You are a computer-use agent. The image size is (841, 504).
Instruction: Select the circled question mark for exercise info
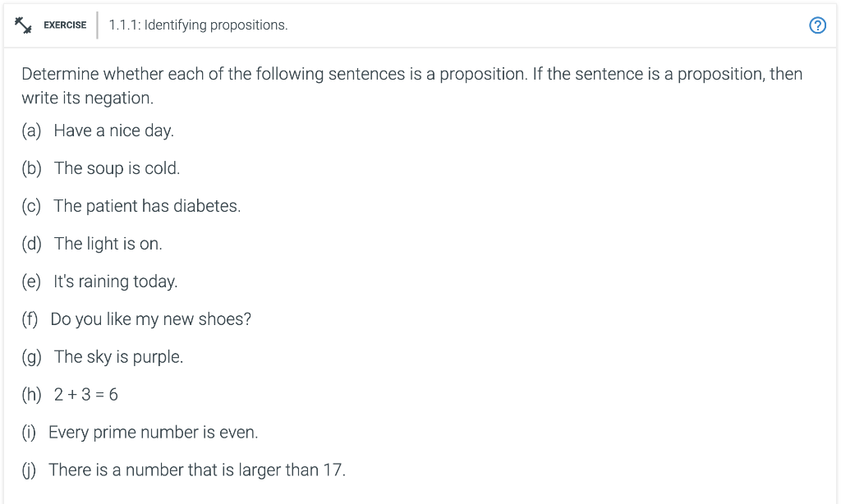817,25
